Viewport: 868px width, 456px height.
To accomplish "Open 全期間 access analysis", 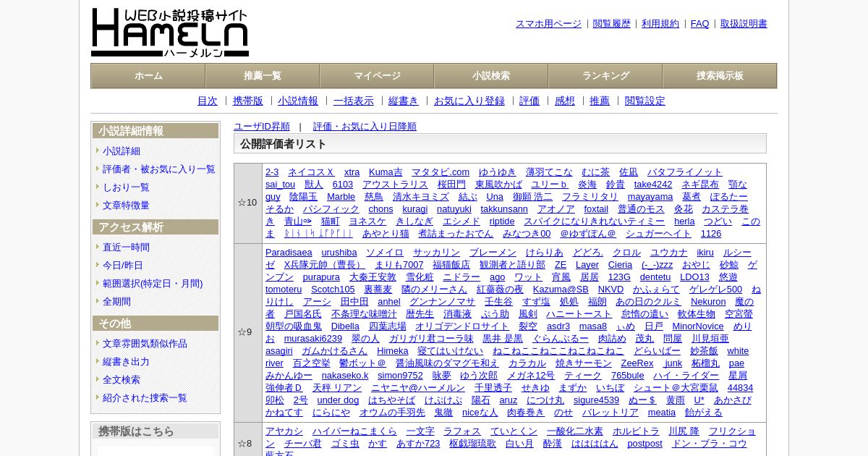I will (116, 302).
